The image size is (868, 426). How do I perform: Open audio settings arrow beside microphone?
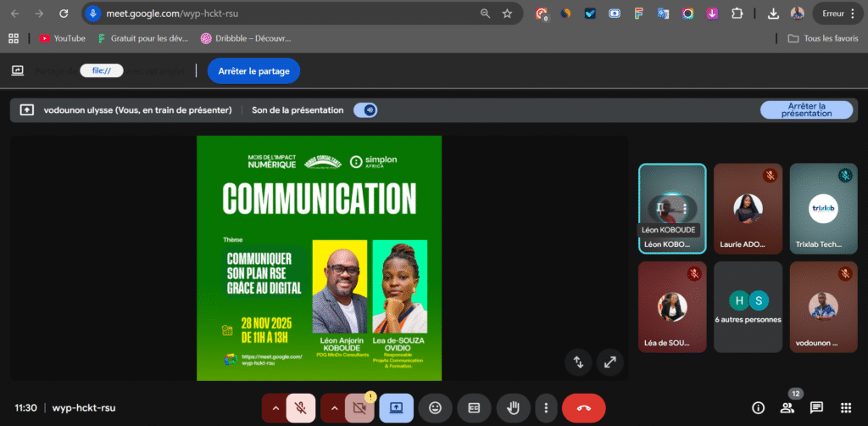[275, 408]
